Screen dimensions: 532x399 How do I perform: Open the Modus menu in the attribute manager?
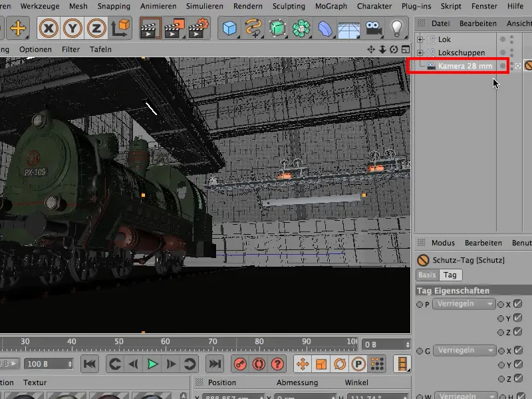pos(443,243)
